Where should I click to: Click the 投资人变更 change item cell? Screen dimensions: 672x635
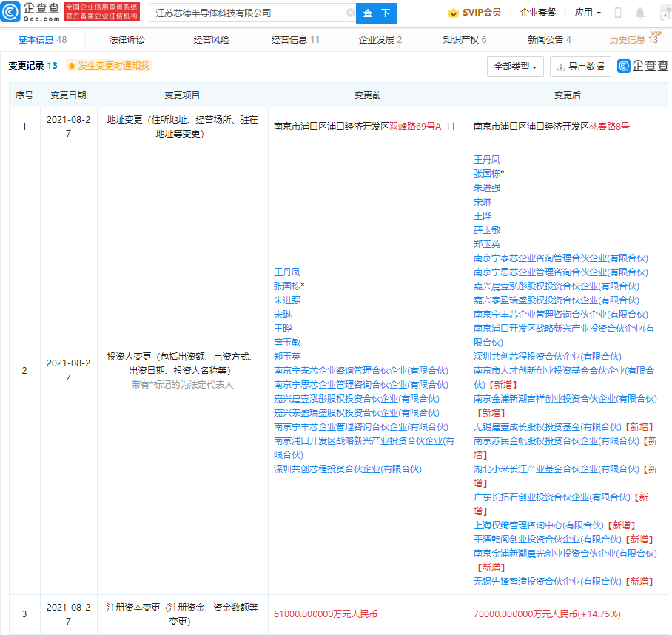click(182, 370)
